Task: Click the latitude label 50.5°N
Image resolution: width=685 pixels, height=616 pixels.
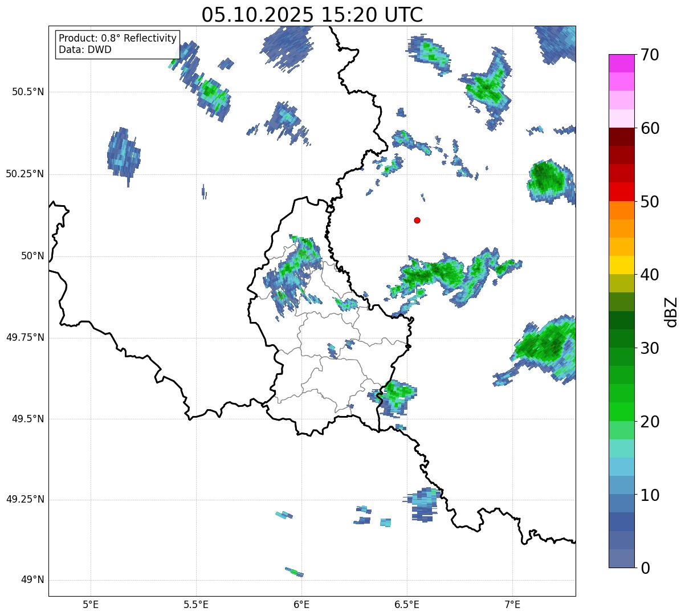Action: [28, 92]
